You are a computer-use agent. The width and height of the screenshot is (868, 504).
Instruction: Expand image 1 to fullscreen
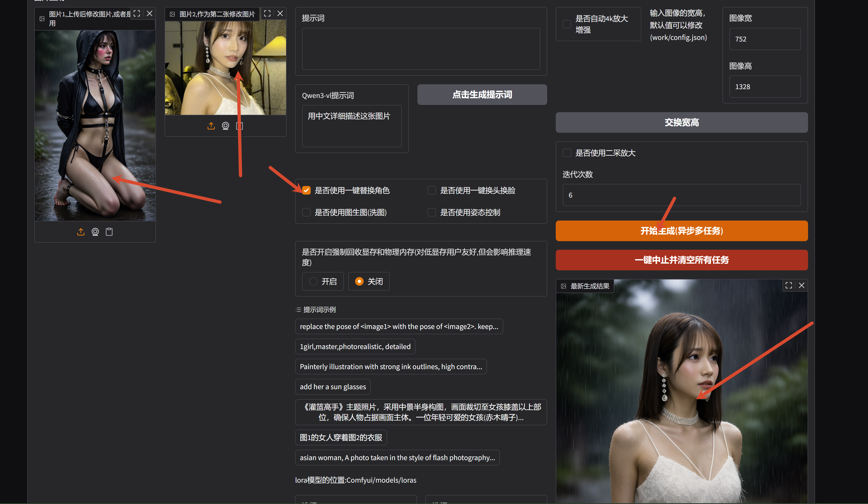137,13
